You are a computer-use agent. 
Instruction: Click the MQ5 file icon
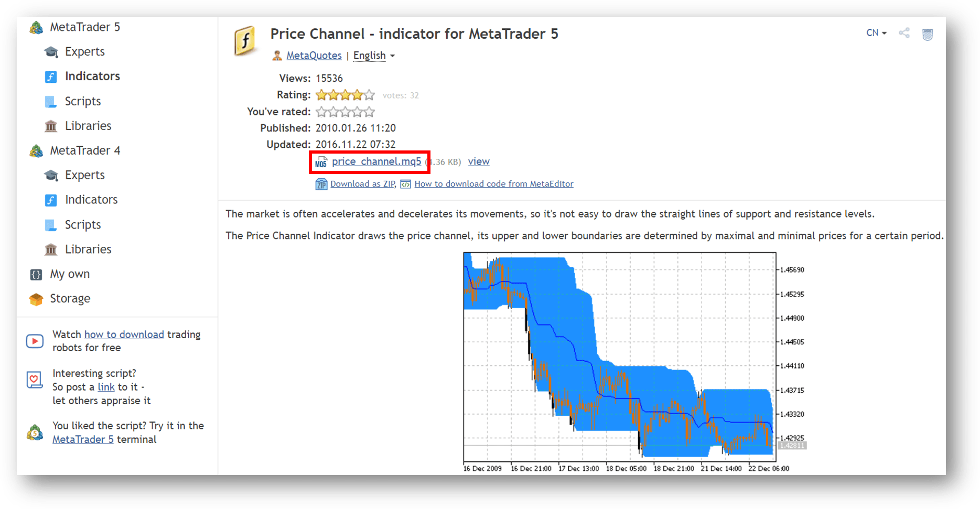321,163
